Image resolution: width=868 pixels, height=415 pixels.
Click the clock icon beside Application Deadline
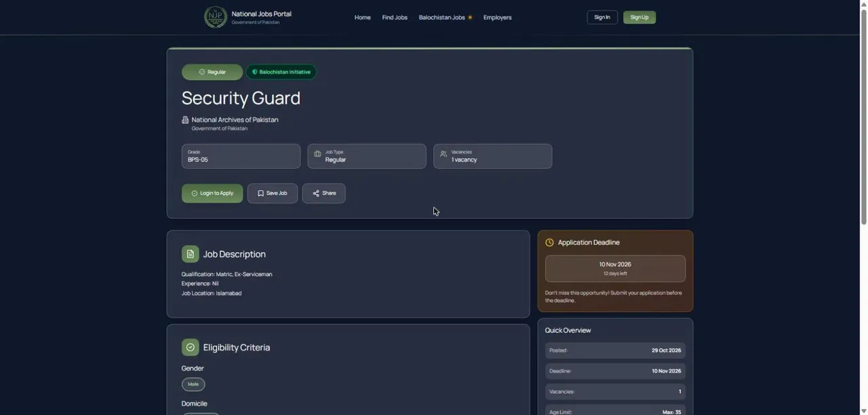point(549,243)
